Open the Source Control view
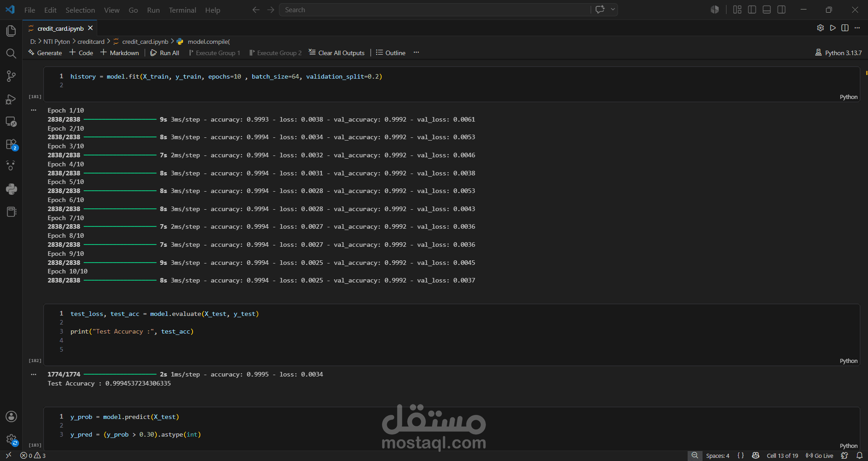Viewport: 868px width, 461px height. [x=11, y=76]
